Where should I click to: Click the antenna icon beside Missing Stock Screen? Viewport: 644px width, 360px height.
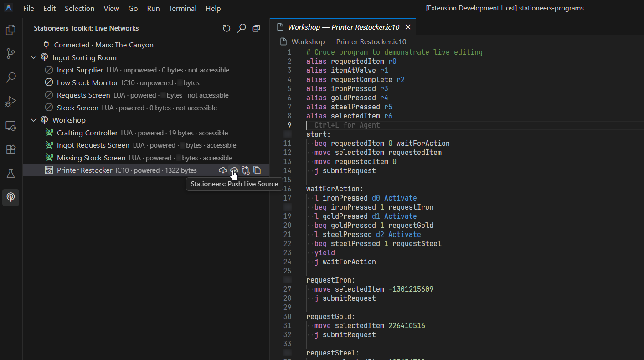tap(49, 158)
